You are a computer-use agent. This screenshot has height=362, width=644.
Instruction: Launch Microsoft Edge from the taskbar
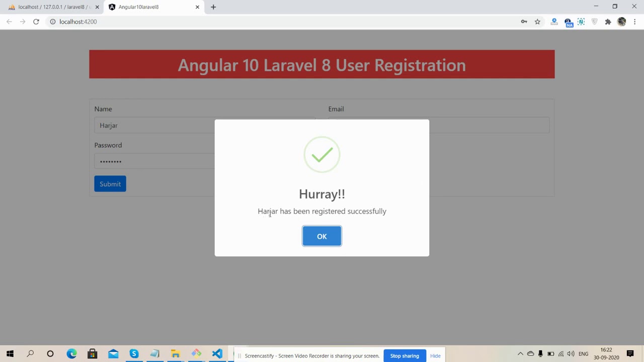click(x=71, y=354)
